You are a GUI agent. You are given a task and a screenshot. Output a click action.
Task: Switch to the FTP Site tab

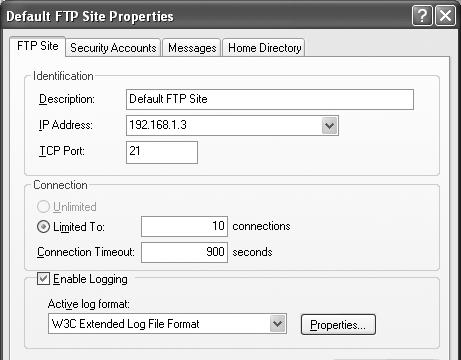tap(38, 46)
